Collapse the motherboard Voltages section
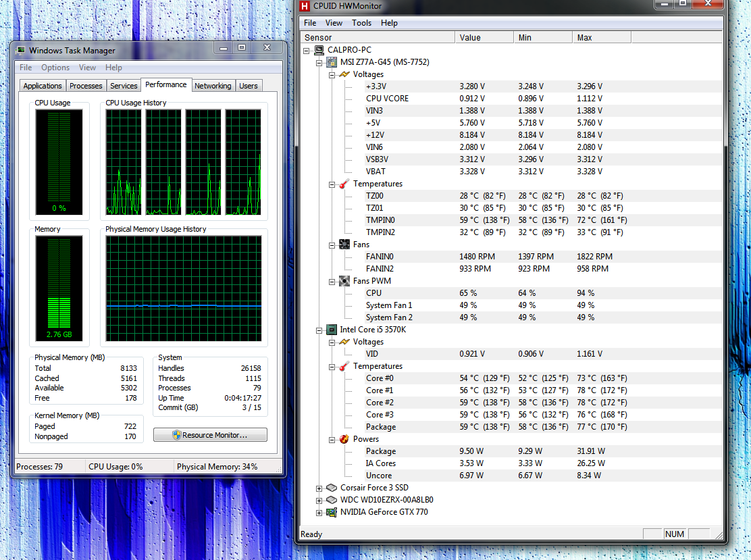Image resolution: width=751 pixels, height=560 pixels. (332, 75)
